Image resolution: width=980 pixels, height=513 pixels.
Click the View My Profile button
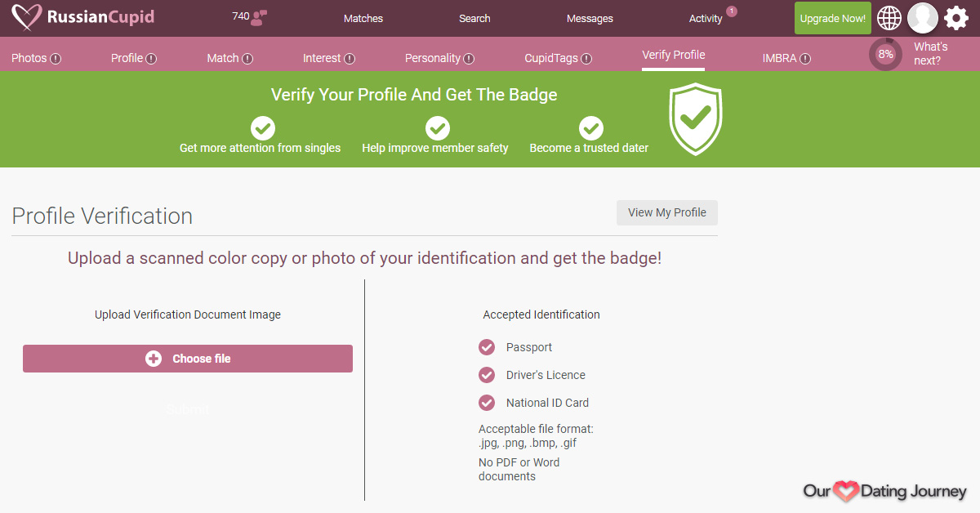[x=667, y=212]
